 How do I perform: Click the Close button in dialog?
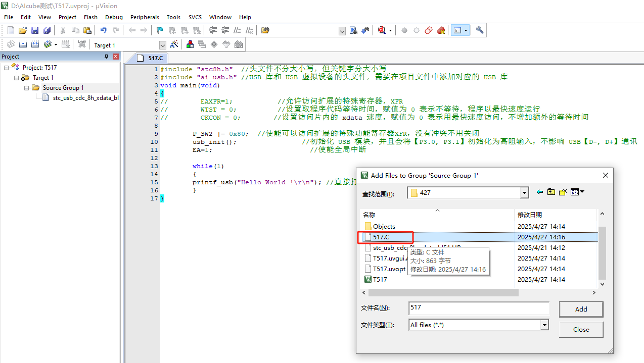581,329
